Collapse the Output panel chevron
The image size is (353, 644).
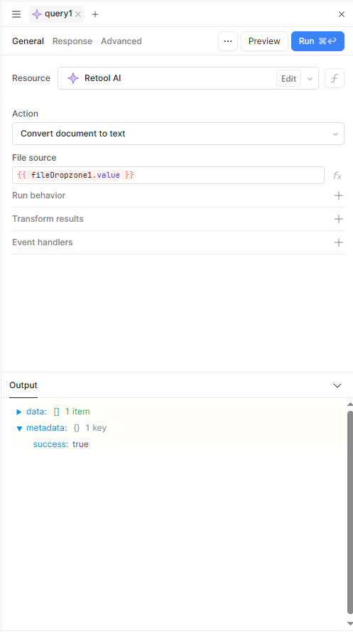tap(337, 385)
